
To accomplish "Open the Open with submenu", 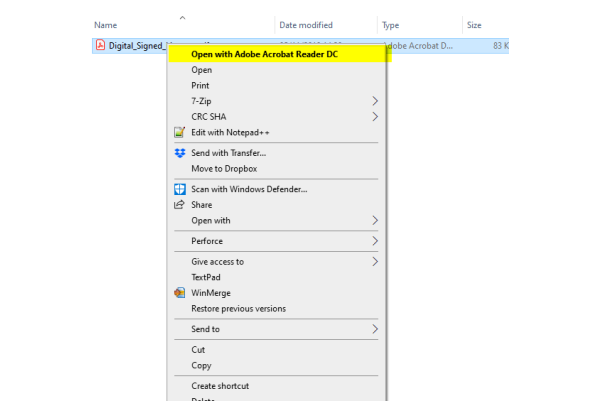I will pos(277,220).
